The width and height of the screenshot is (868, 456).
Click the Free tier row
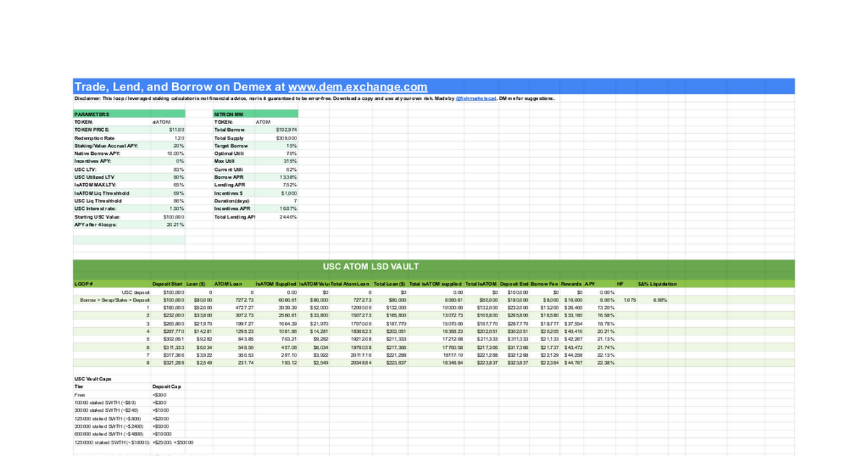pos(112,394)
